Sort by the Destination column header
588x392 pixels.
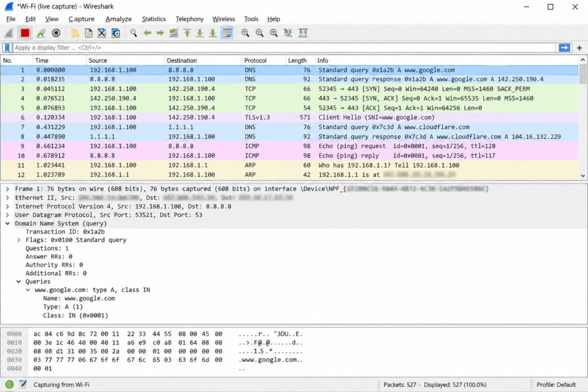[203, 60]
